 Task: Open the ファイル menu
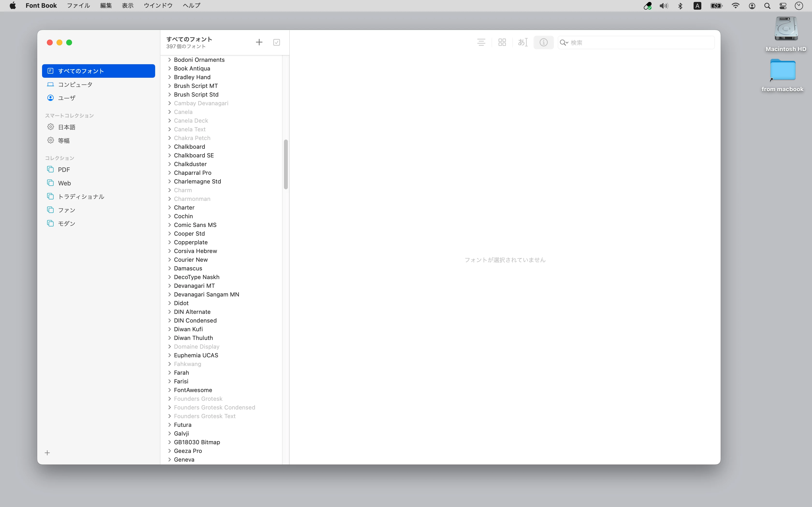78,6
